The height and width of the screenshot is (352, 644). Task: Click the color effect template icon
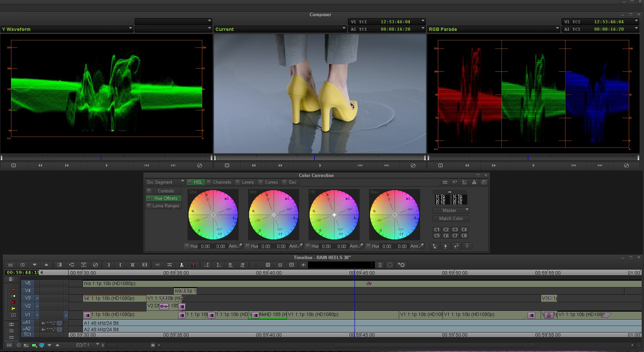coord(455,182)
